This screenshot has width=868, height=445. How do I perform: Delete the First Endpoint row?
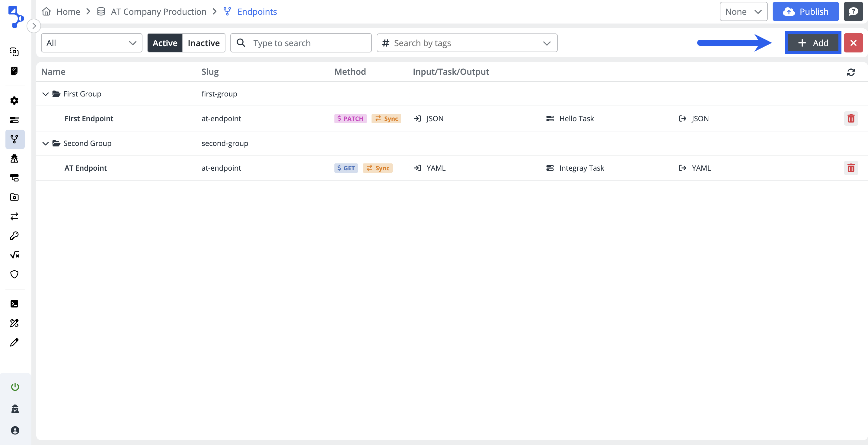tap(850, 118)
